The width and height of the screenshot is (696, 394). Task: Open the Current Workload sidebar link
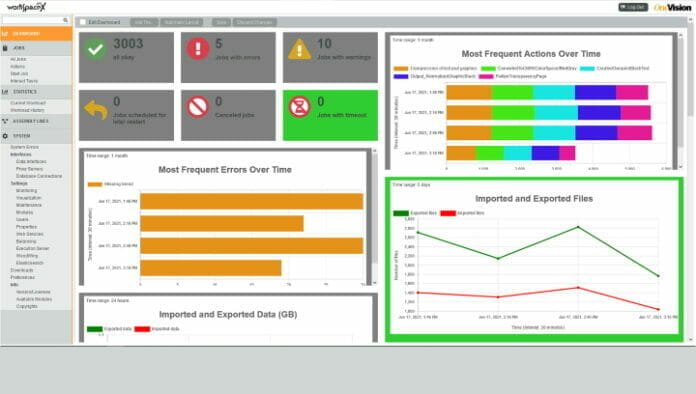(28, 103)
